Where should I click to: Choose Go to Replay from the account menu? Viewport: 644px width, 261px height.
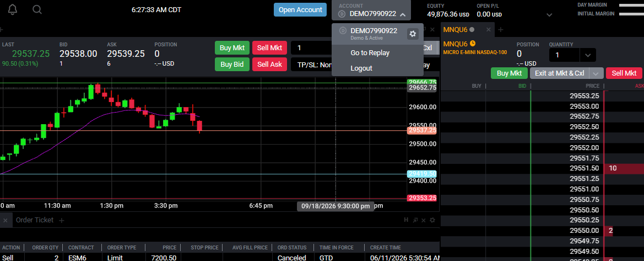(370, 52)
